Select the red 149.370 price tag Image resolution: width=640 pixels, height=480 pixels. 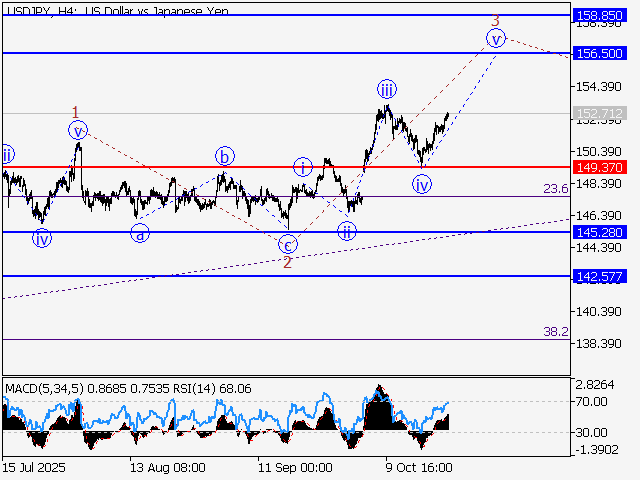pyautogui.click(x=599, y=166)
